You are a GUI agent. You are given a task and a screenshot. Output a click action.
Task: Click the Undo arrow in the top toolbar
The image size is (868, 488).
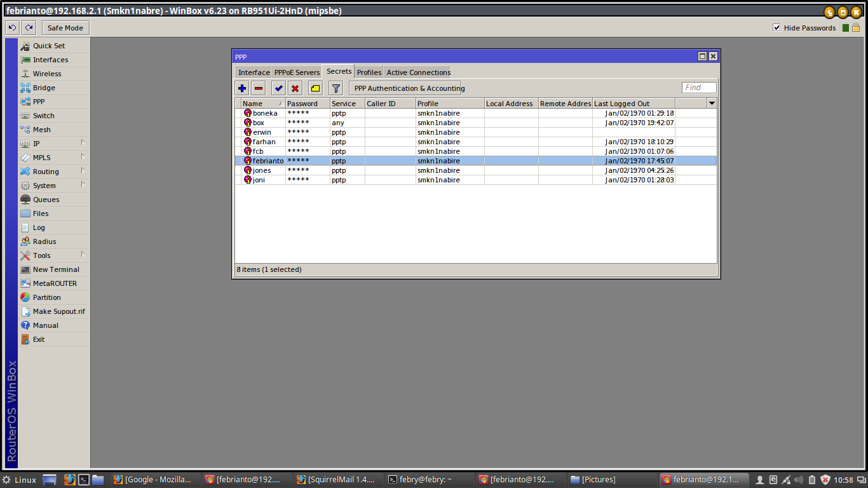point(12,27)
